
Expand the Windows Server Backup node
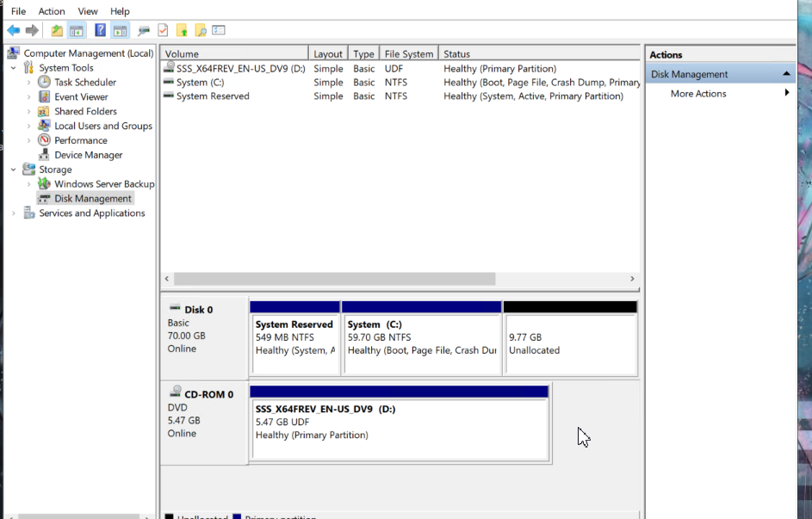pos(29,183)
